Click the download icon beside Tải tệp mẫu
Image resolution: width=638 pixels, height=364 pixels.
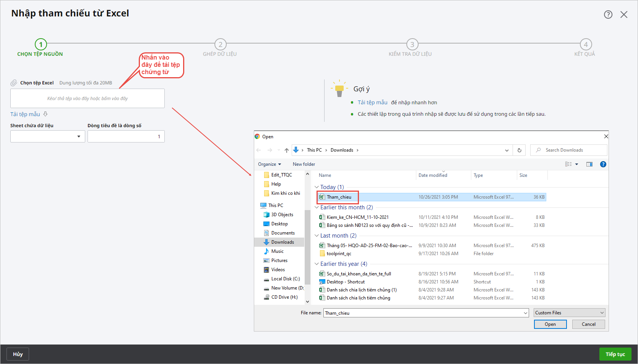(45, 114)
